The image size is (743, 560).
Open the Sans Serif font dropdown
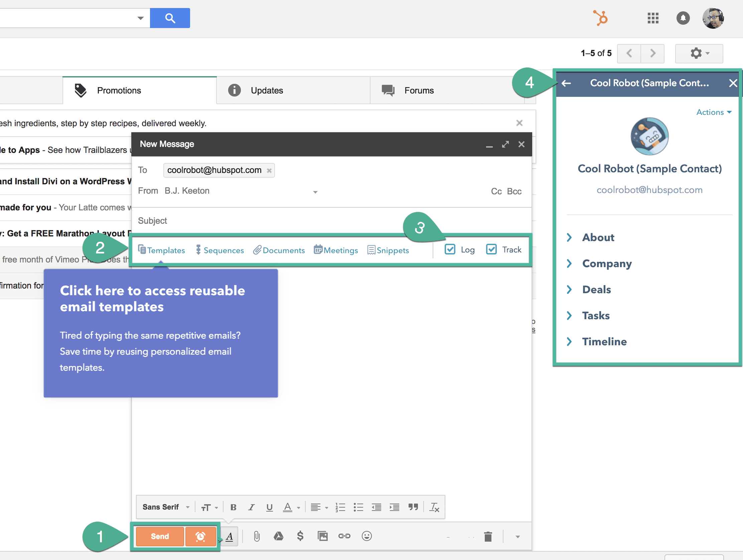pyautogui.click(x=166, y=507)
